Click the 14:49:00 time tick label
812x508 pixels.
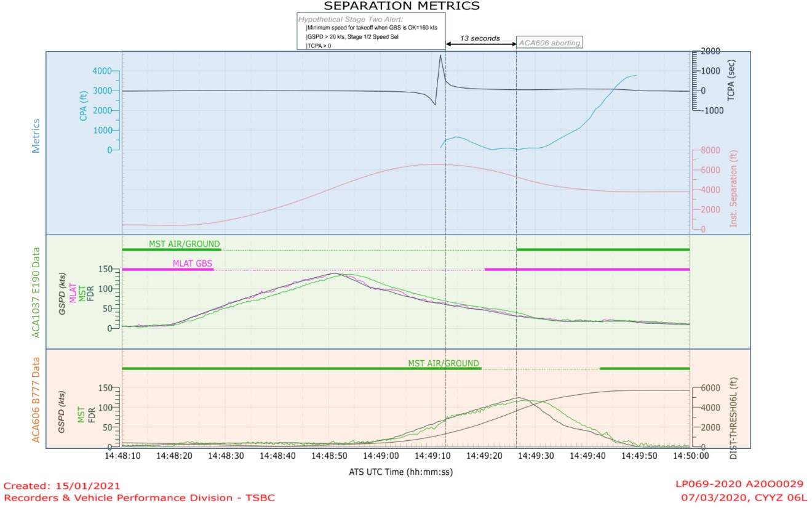(x=383, y=456)
